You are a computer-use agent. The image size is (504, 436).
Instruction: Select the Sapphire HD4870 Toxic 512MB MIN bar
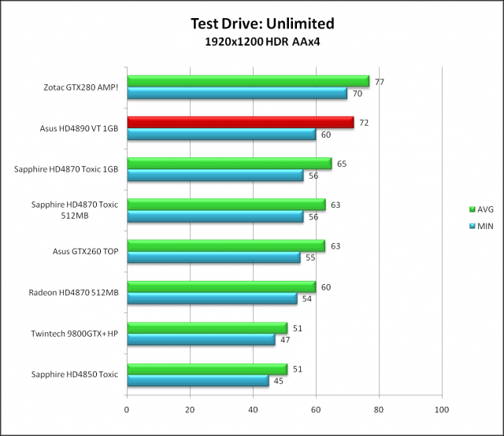[215, 216]
